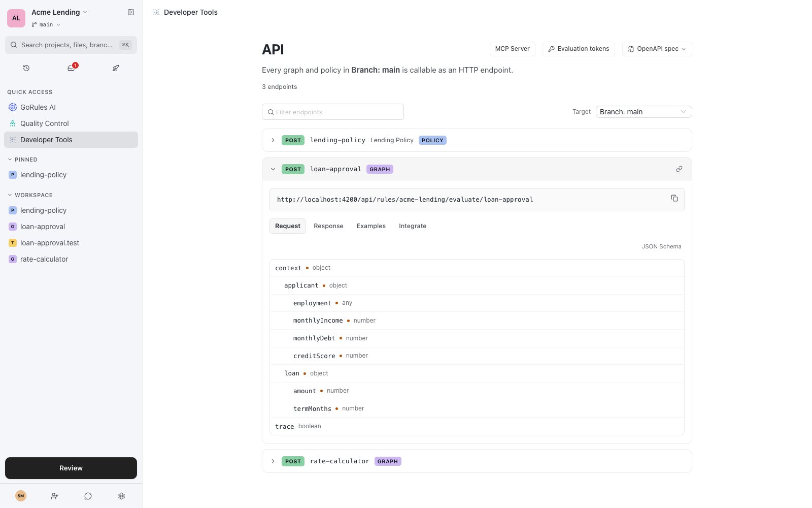Click the applicant object schema row
Viewport: 812px width, 508px height.
(477, 285)
